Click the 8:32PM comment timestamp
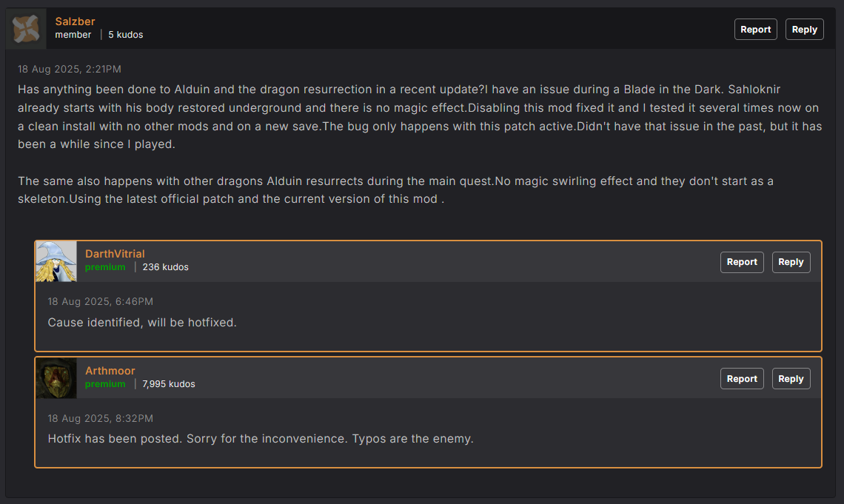This screenshot has height=504, width=844. (x=101, y=419)
